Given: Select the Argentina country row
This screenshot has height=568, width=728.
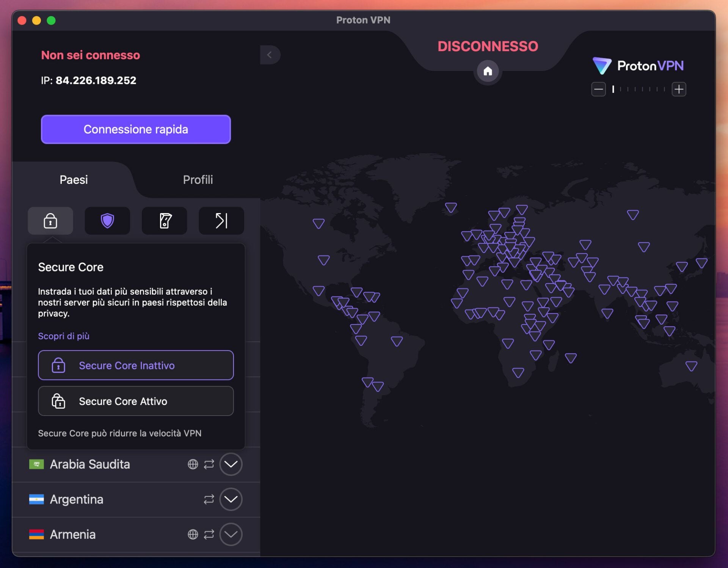Looking at the screenshot, I should [136, 499].
